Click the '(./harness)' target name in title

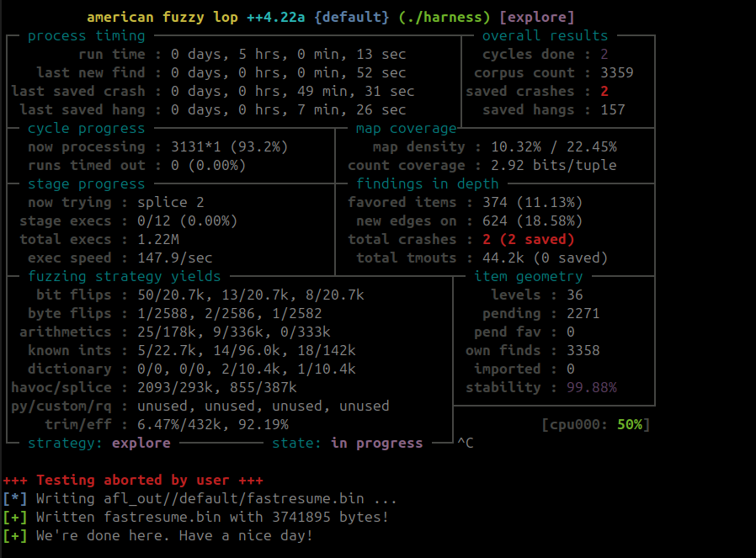(444, 18)
